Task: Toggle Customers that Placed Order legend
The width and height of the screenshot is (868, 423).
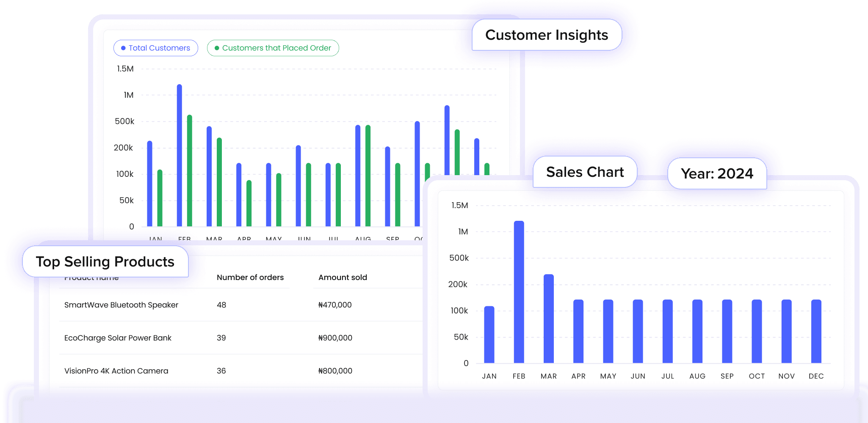Action: pyautogui.click(x=273, y=48)
